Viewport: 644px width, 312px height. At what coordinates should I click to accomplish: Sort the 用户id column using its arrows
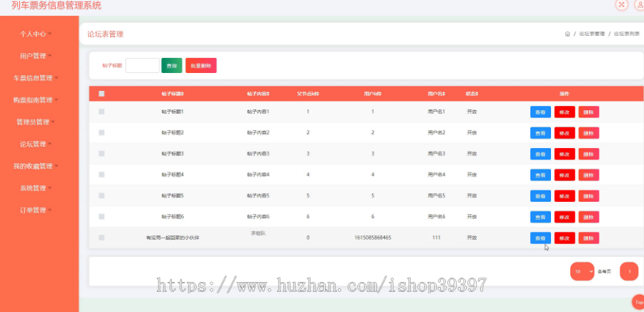click(381, 94)
